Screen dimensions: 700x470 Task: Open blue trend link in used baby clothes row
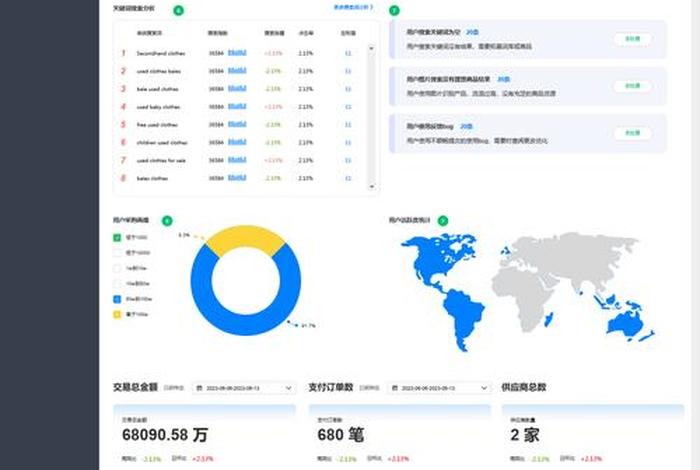[x=237, y=106]
